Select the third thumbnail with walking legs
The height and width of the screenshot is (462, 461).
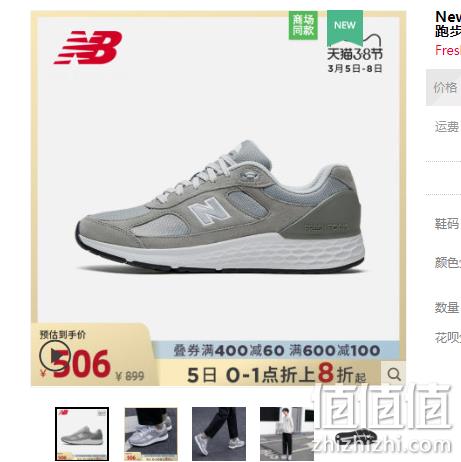219,434
